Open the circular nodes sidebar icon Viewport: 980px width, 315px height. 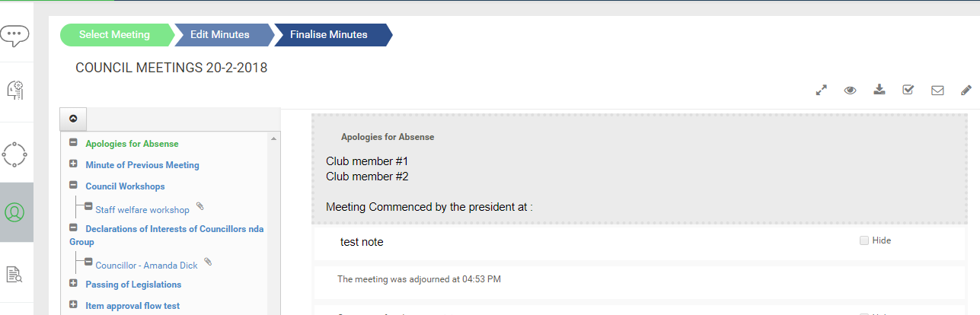[x=14, y=153]
